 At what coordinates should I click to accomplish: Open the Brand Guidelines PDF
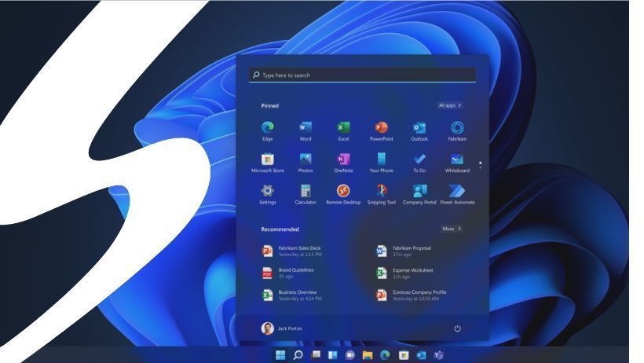point(288,273)
